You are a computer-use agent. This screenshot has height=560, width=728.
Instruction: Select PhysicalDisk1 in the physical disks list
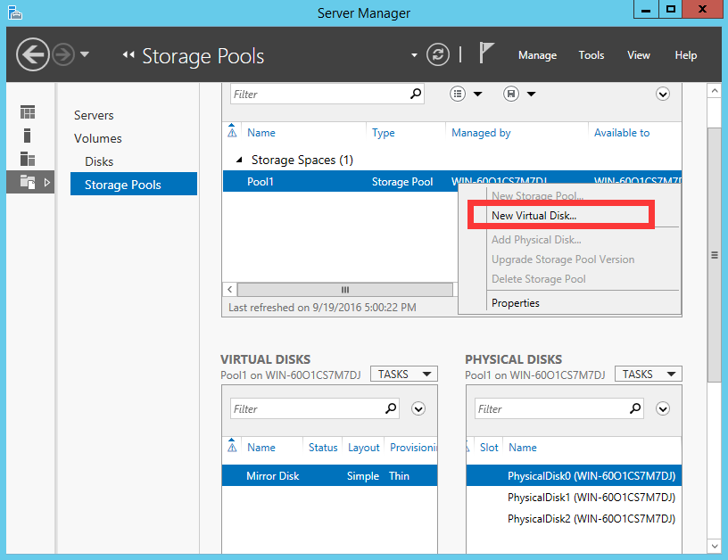click(x=591, y=497)
